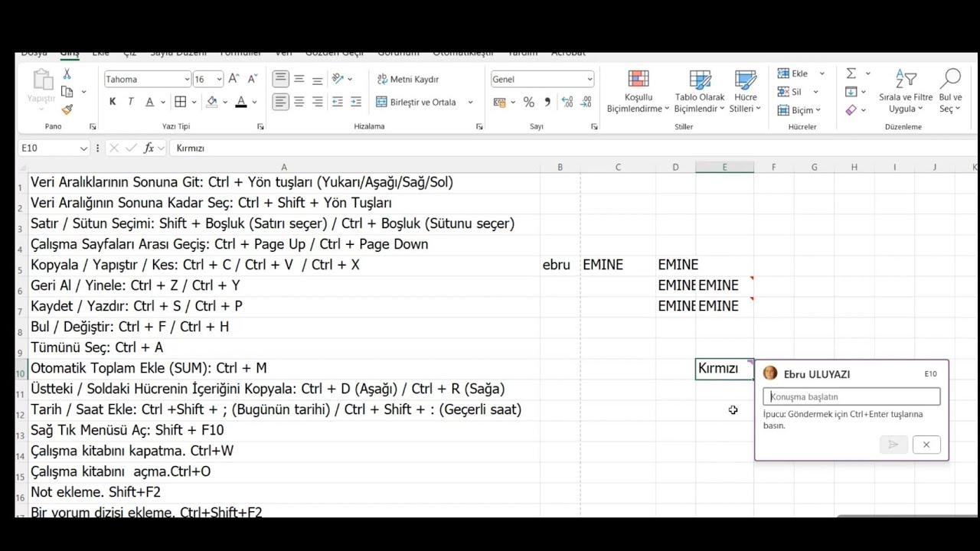This screenshot has width=980, height=551.
Task: Click the formula bar cancel X icon
Action: (114, 148)
